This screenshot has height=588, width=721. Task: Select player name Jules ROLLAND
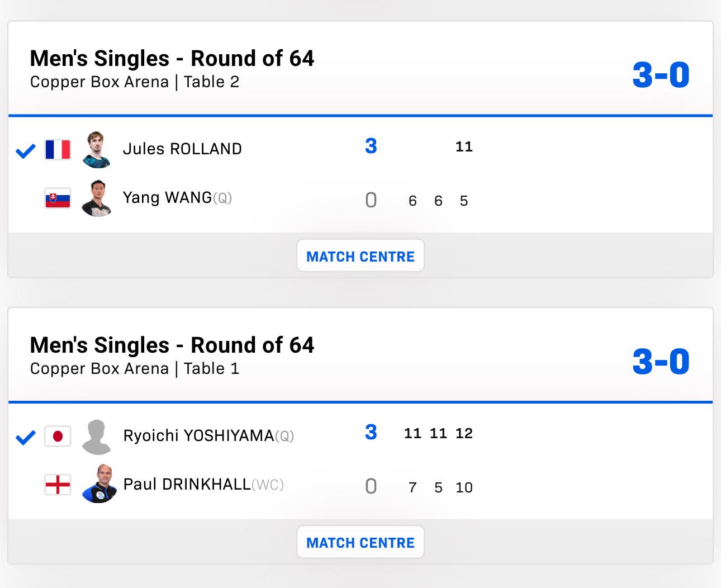coord(182,149)
